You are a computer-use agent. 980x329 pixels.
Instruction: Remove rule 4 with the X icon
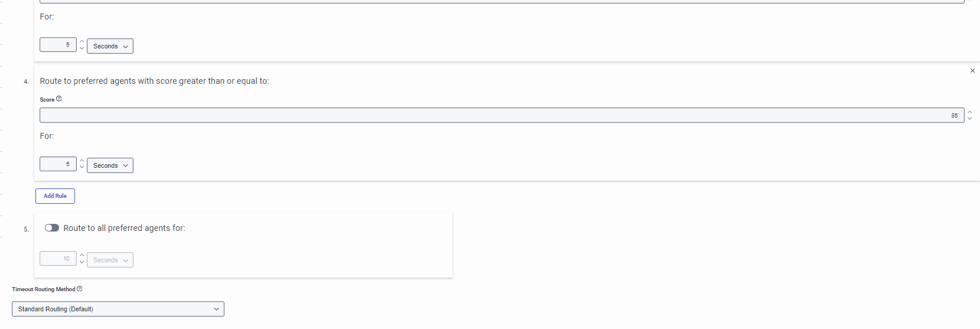972,71
